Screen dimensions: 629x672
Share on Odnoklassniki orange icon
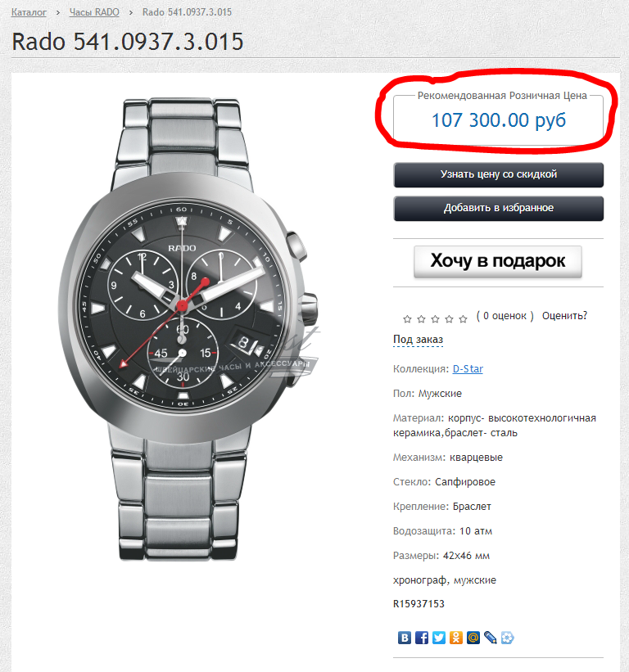pyautogui.click(x=455, y=638)
